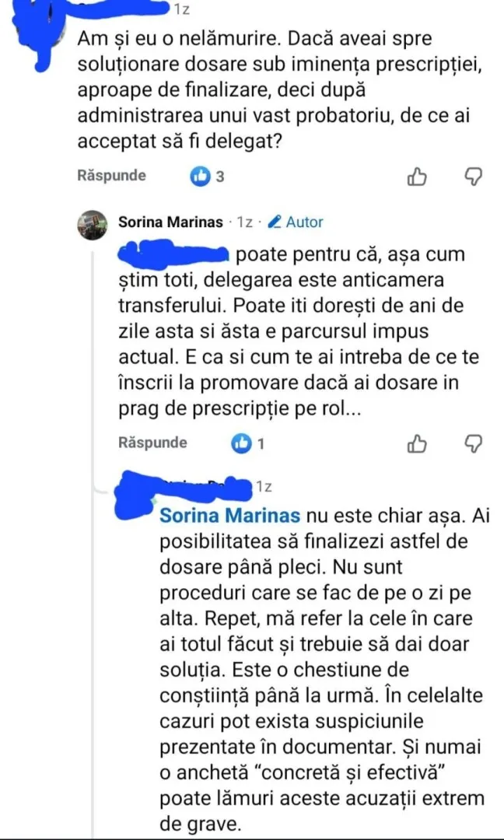The image size is (504, 840).
Task: Click Răspunde under Sorina Marinas's reply
Action: 152,443
